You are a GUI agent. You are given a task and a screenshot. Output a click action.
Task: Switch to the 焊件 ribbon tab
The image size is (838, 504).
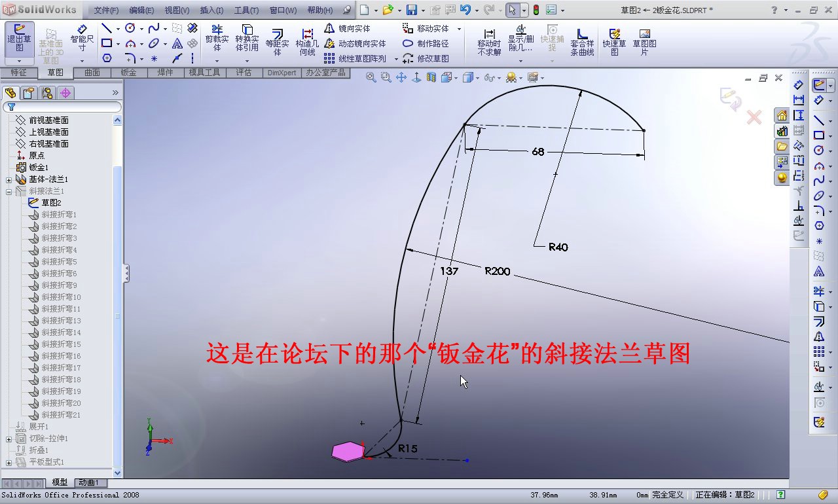[x=165, y=73]
